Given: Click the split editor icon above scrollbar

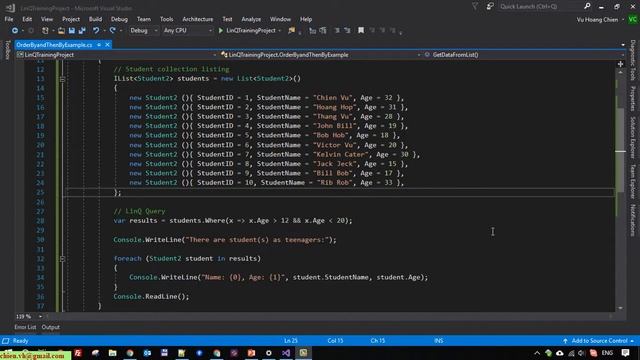Looking at the screenshot, I should (620, 64).
